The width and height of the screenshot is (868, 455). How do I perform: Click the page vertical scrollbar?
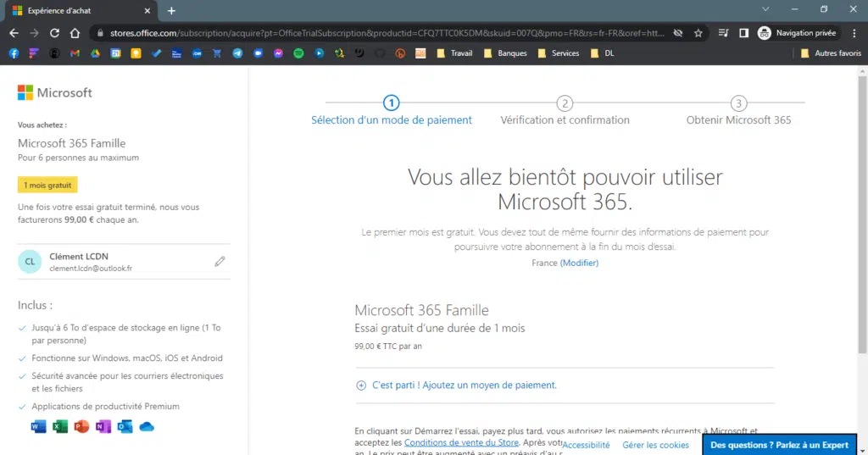point(862,216)
